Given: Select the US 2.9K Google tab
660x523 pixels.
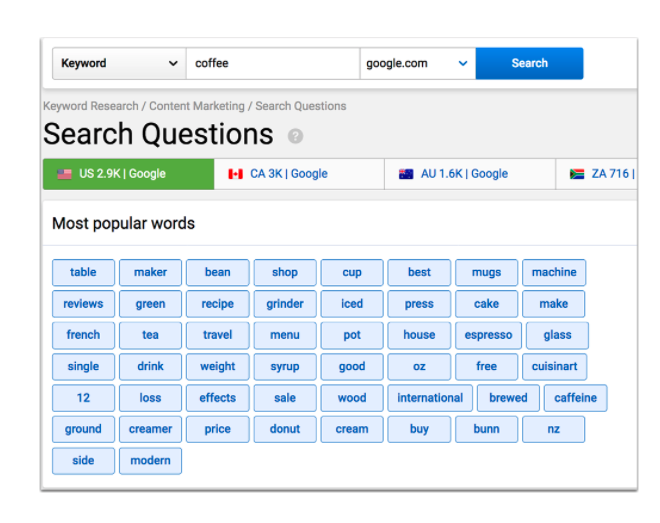Looking at the screenshot, I should pyautogui.click(x=128, y=174).
